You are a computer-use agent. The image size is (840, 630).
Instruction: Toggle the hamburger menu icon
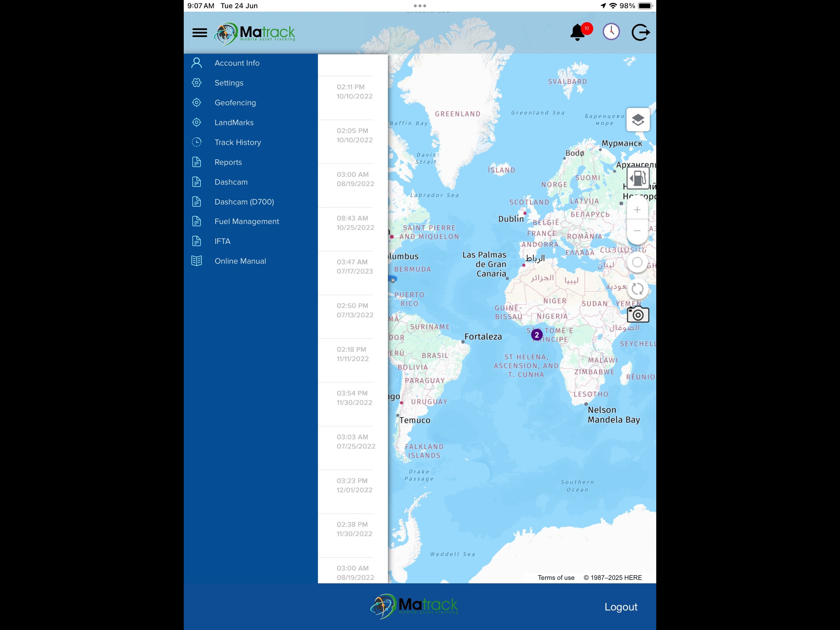(199, 33)
